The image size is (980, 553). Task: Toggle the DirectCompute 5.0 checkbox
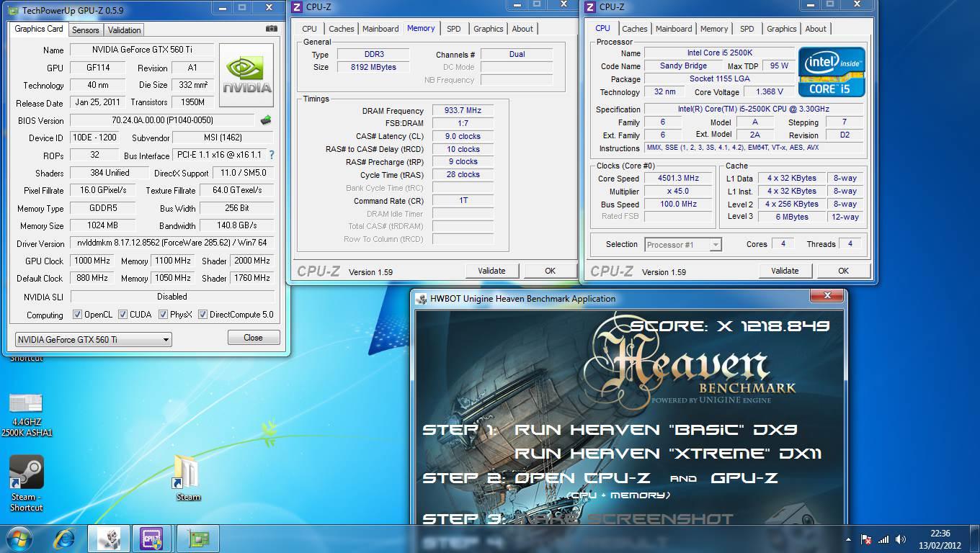tap(203, 315)
